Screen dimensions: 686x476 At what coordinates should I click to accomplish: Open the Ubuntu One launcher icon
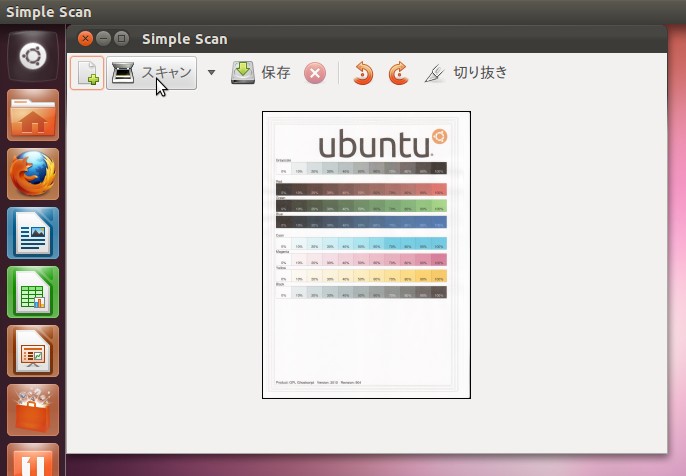[x=33, y=460]
